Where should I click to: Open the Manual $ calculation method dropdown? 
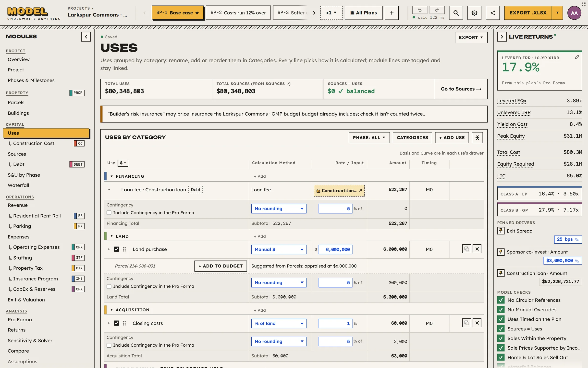click(279, 250)
